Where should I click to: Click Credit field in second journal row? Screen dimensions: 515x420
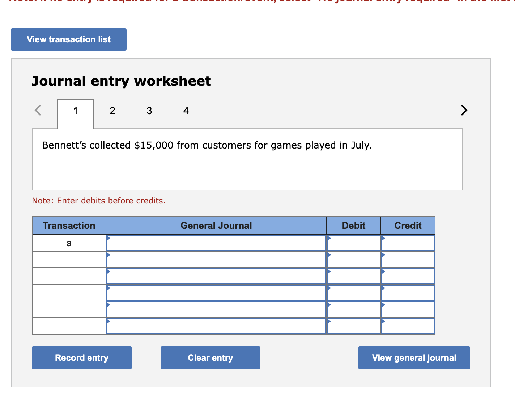[x=408, y=260]
